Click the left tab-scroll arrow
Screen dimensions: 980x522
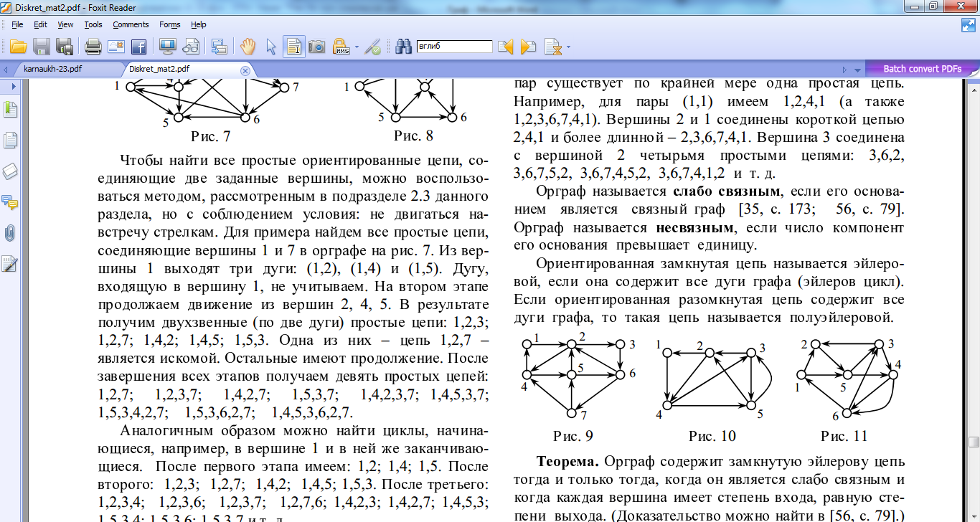click(x=6, y=70)
